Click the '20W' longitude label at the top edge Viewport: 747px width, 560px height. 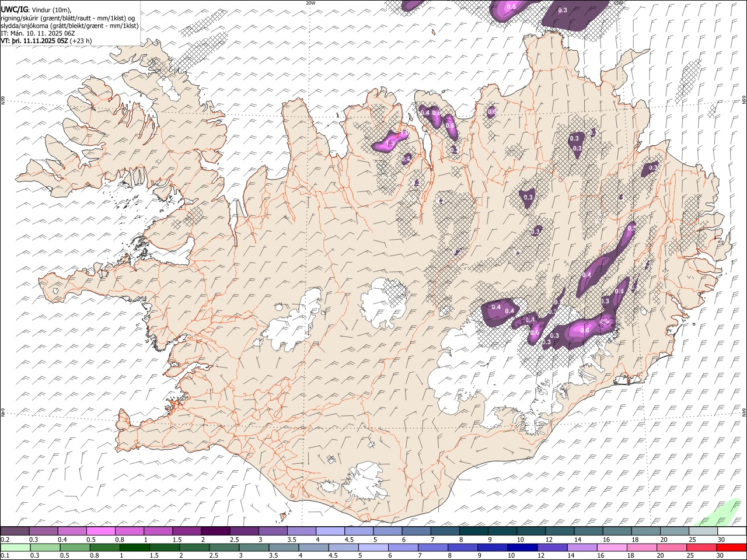pos(310,3)
